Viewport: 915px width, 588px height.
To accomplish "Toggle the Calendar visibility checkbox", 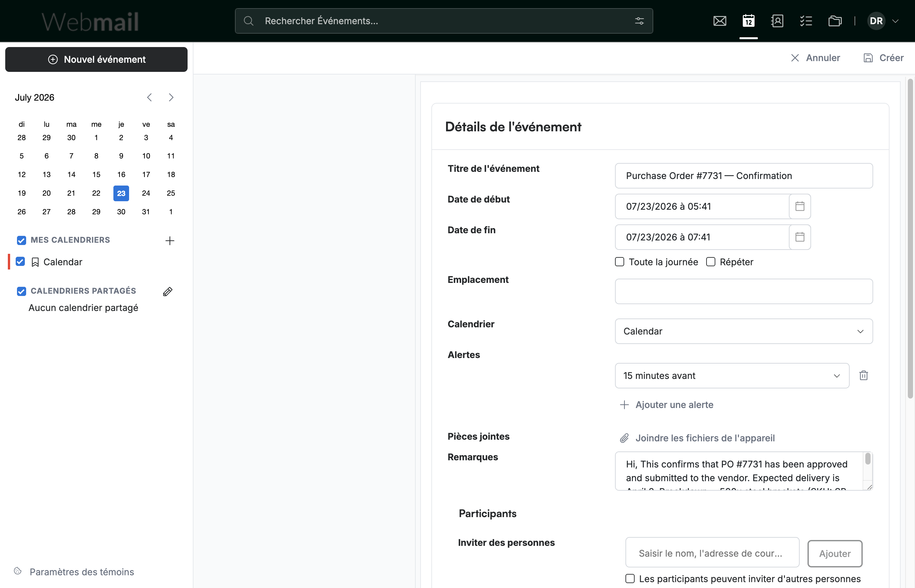I will pyautogui.click(x=20, y=262).
